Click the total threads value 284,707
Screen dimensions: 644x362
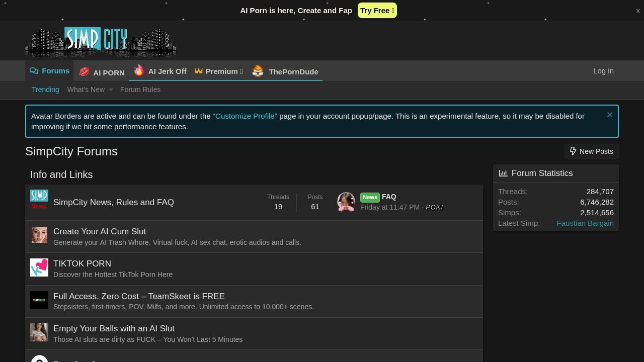[600, 192]
